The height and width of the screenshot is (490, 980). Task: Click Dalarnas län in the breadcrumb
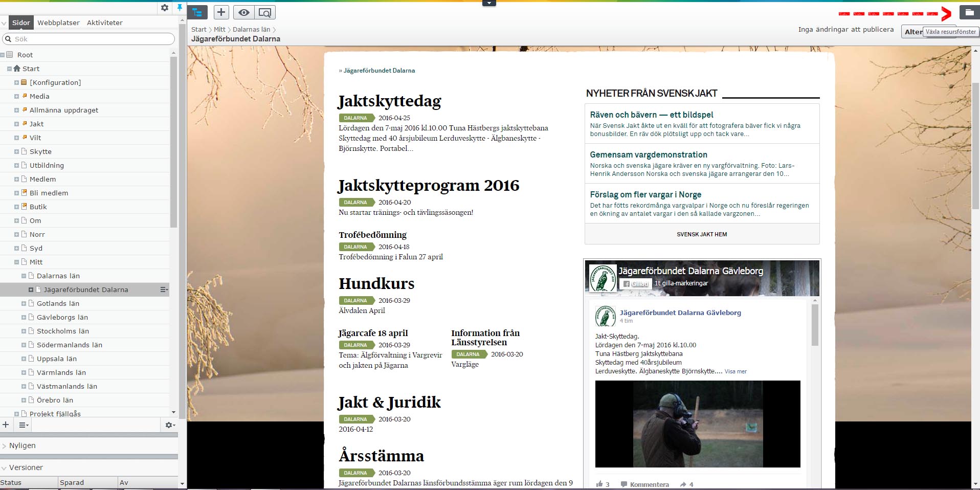pos(251,29)
